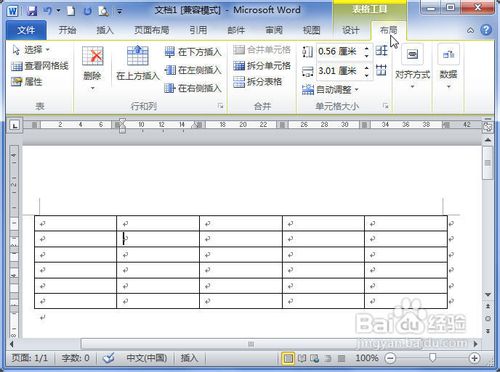Viewport: 500px width, 372px height.
Task: Click 拆分表格 split table
Action: 258,82
